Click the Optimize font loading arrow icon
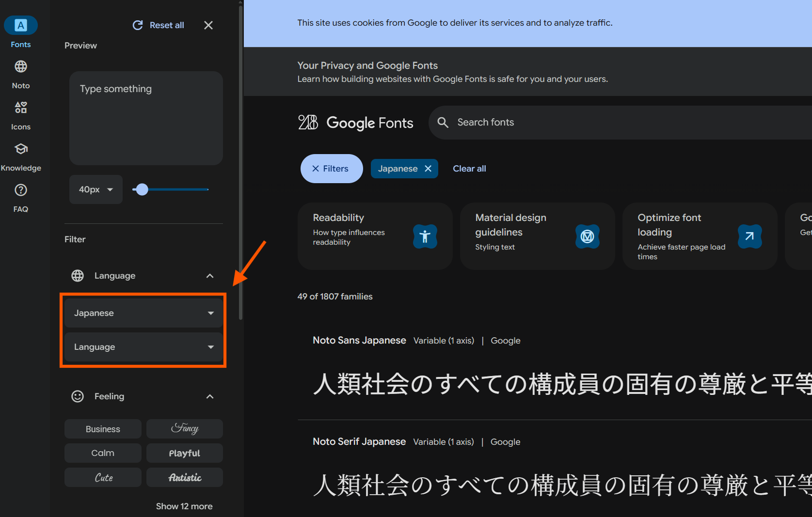Image resolution: width=812 pixels, height=517 pixels. click(x=750, y=236)
